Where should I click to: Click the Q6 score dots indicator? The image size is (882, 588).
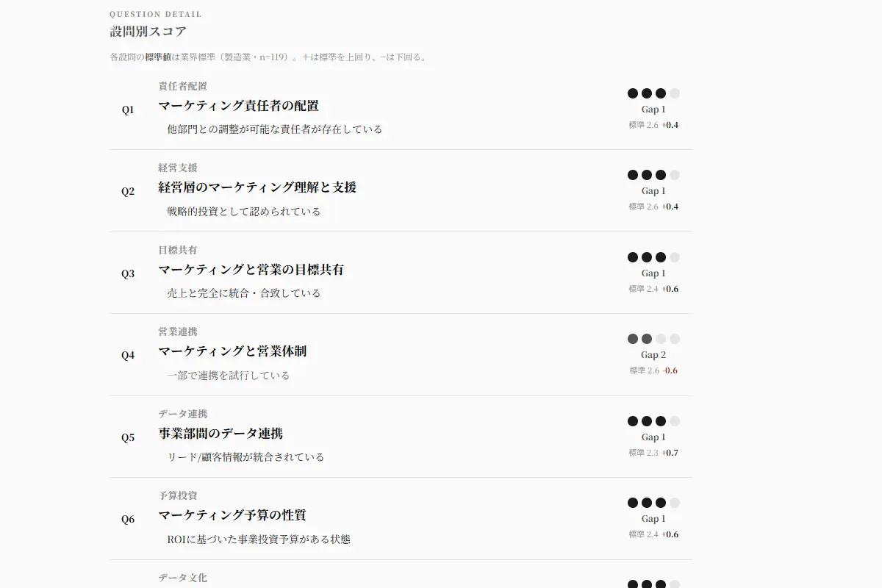(x=653, y=503)
